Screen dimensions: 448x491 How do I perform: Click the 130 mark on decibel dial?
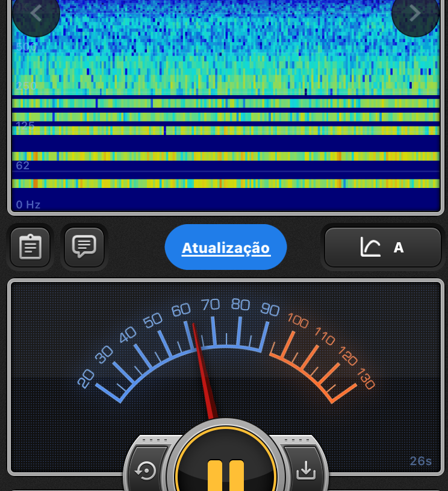click(366, 379)
